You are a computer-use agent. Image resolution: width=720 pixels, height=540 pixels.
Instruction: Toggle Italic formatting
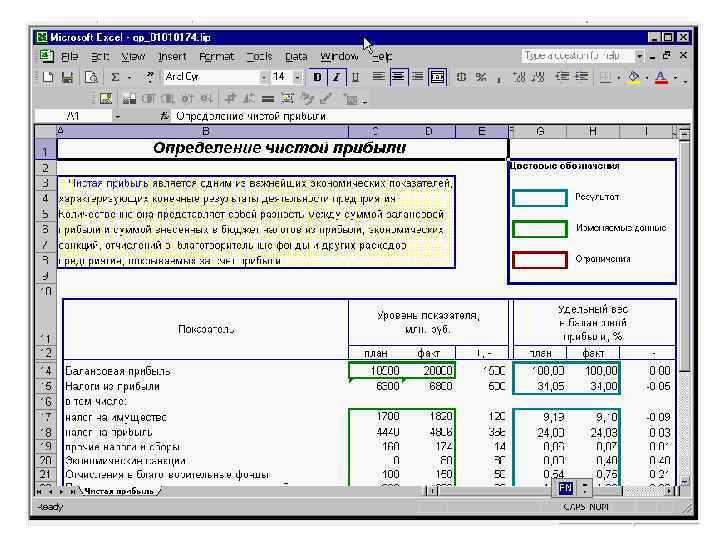click(x=336, y=77)
